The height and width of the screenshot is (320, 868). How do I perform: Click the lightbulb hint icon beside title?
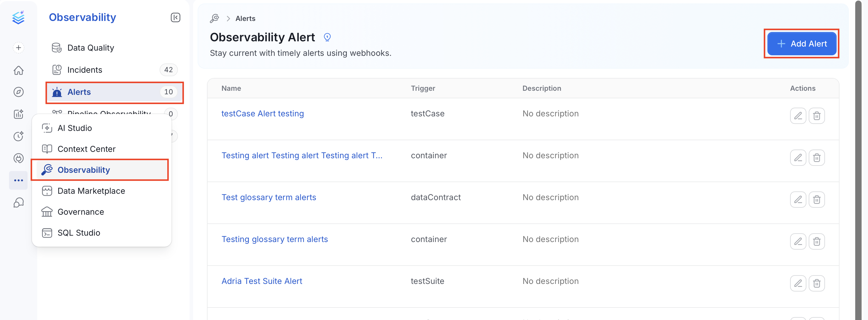[x=327, y=37]
